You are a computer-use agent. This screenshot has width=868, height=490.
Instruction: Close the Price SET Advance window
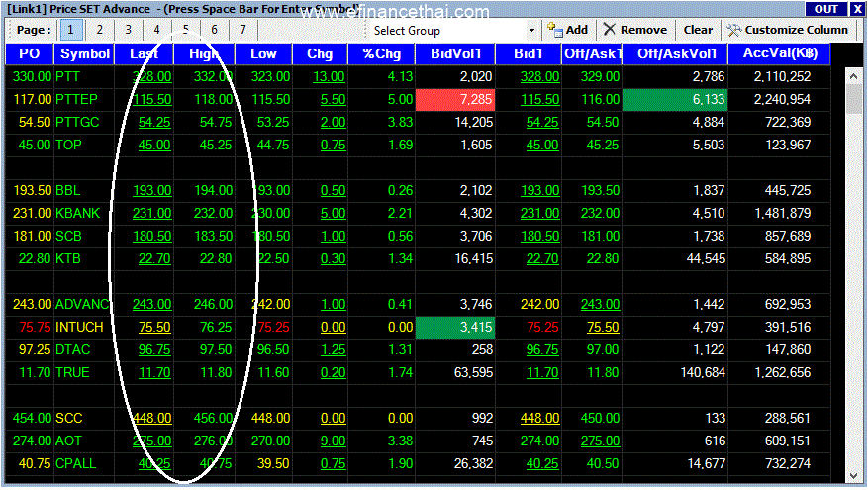click(x=857, y=9)
